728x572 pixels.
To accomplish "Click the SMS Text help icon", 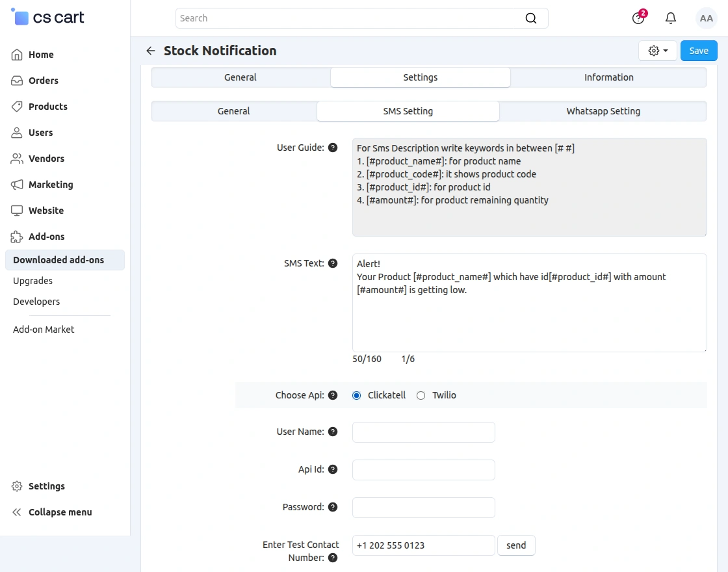I will tap(333, 263).
